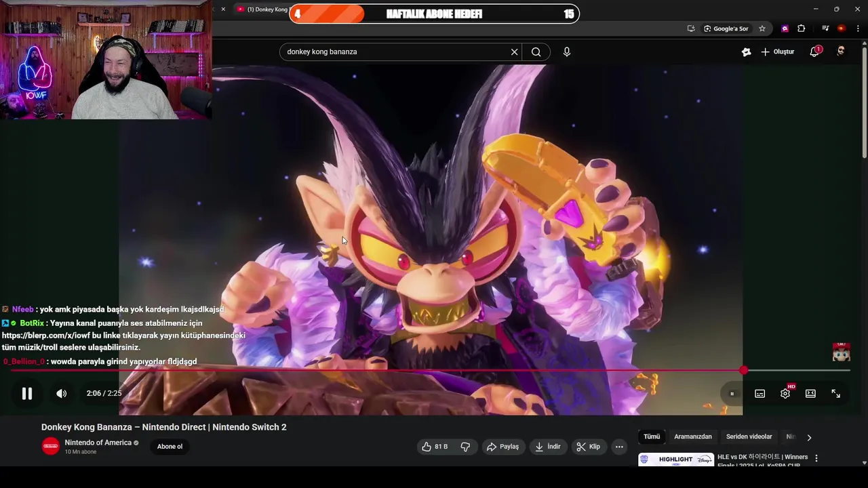The height and width of the screenshot is (488, 868).
Task: Open options menu for HLE vs DK video
Action: pos(816,459)
